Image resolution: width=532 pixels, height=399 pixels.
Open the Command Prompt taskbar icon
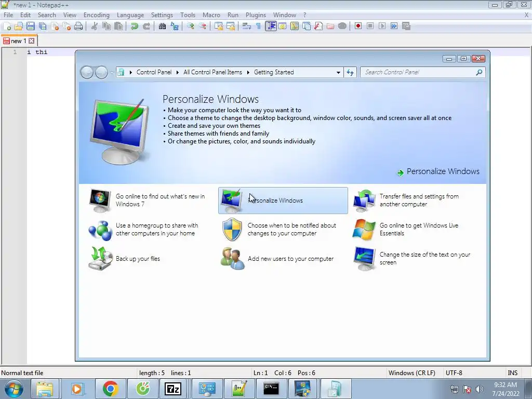[271, 389]
